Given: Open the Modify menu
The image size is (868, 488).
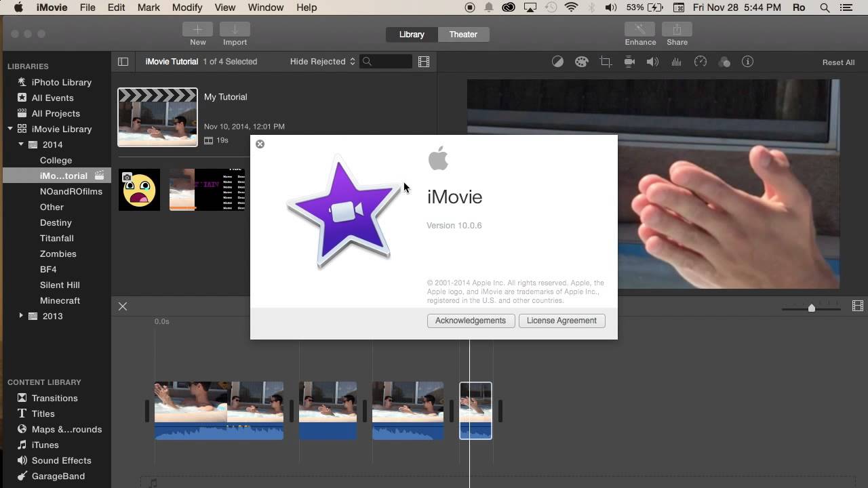Looking at the screenshot, I should [x=187, y=7].
